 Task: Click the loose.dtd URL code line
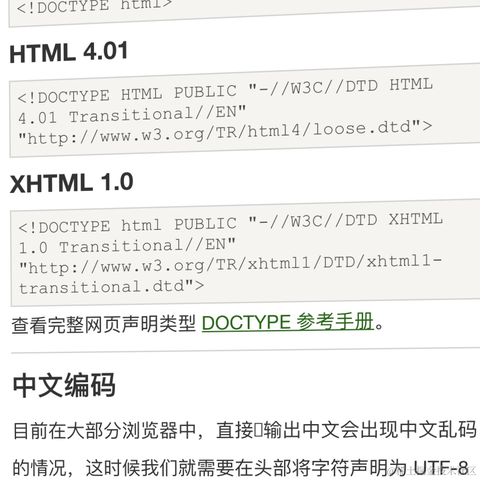coord(225,133)
